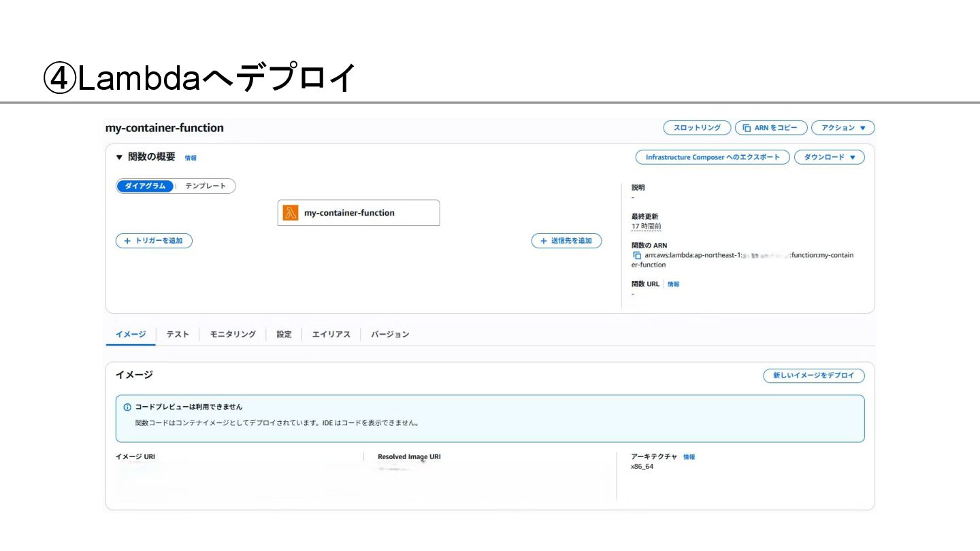Viewport: 980px width, 551px height.
Task: Click the info icon beside コードプレビュー notice
Action: [127, 407]
